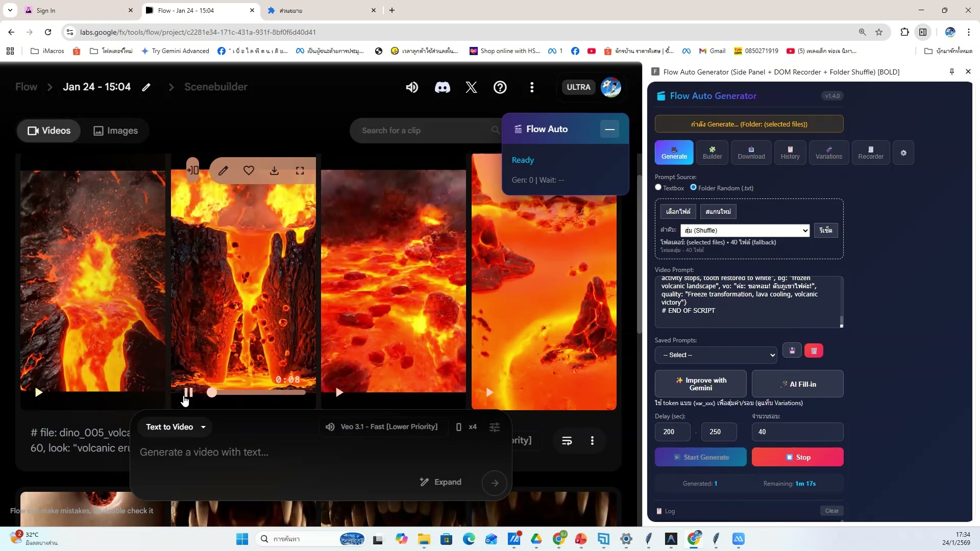Screen dimensions: 980x551
Task: Mute audio with the speaker icon
Action: [x=412, y=87]
